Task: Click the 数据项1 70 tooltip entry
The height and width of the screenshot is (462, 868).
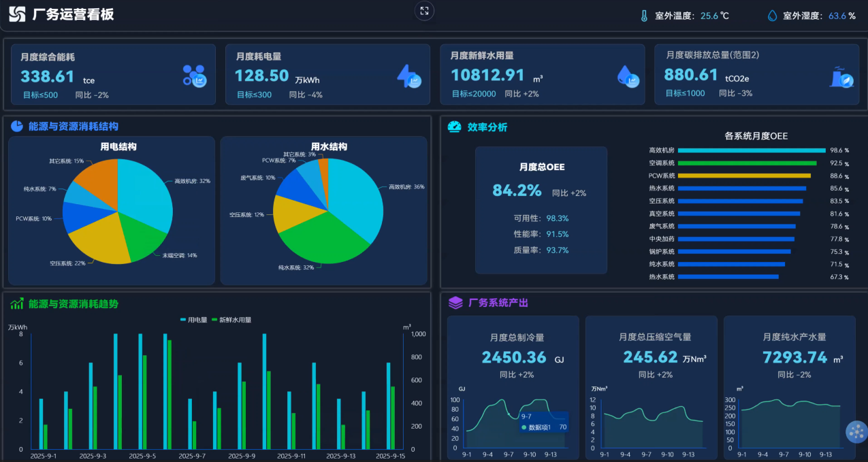Action: coord(544,427)
